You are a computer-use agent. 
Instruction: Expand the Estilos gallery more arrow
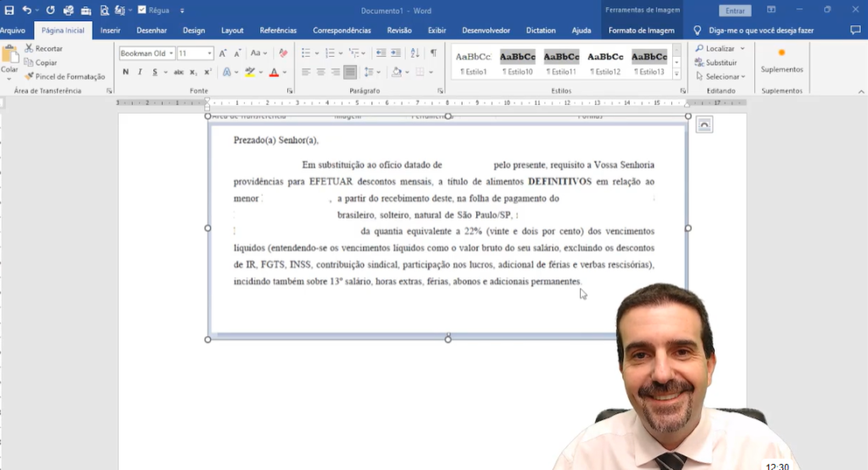676,75
